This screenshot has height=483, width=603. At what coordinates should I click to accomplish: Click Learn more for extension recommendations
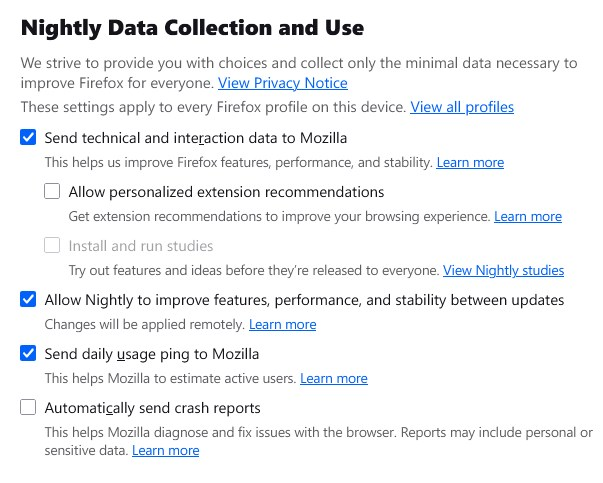pyautogui.click(x=527, y=216)
